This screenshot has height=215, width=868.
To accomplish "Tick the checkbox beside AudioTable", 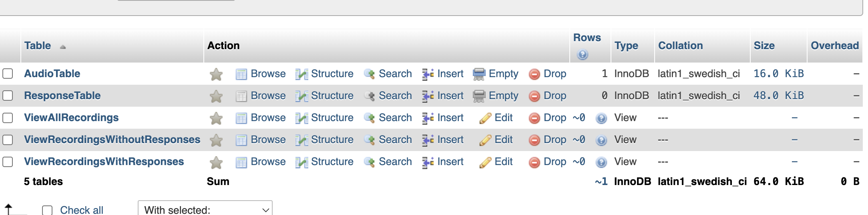I will (x=8, y=74).
